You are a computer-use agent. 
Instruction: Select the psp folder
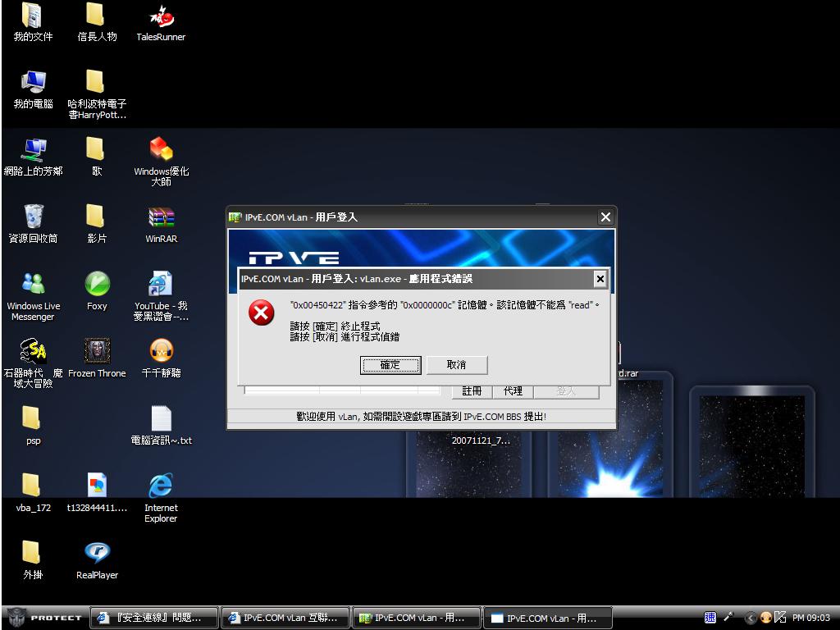33,426
